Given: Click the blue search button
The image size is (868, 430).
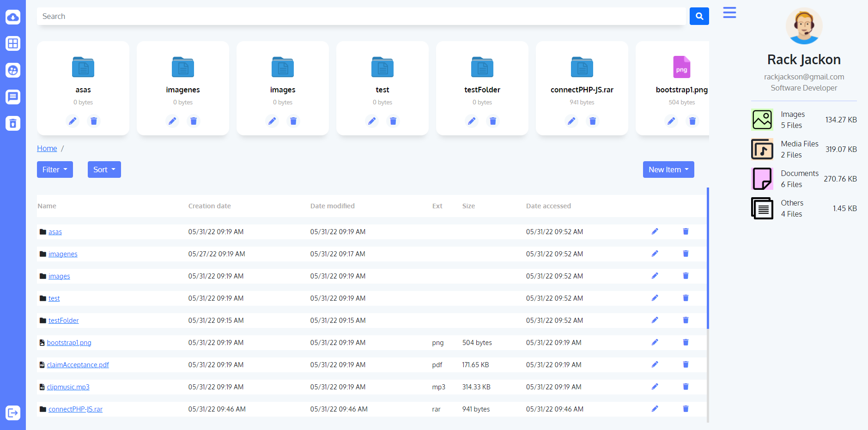Looking at the screenshot, I should [x=699, y=16].
